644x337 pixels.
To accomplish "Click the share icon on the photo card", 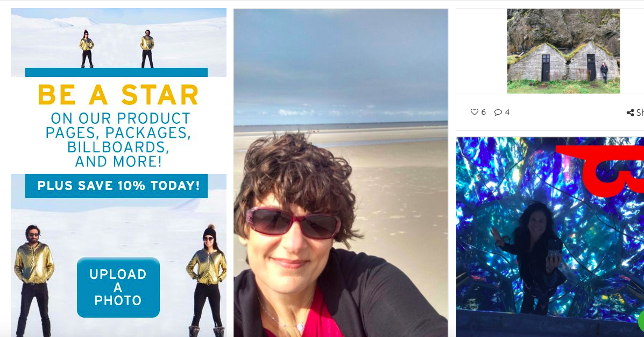I will point(630,113).
